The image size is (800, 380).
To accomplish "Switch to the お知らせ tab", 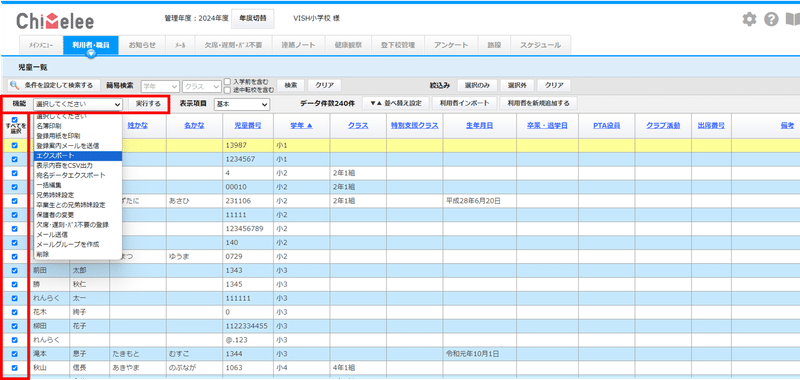I will pos(142,45).
